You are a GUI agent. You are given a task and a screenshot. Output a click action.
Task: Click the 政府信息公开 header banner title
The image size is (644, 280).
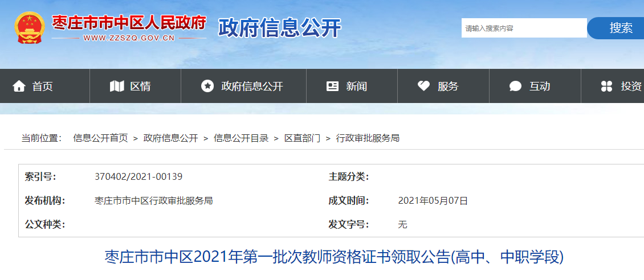click(x=280, y=28)
